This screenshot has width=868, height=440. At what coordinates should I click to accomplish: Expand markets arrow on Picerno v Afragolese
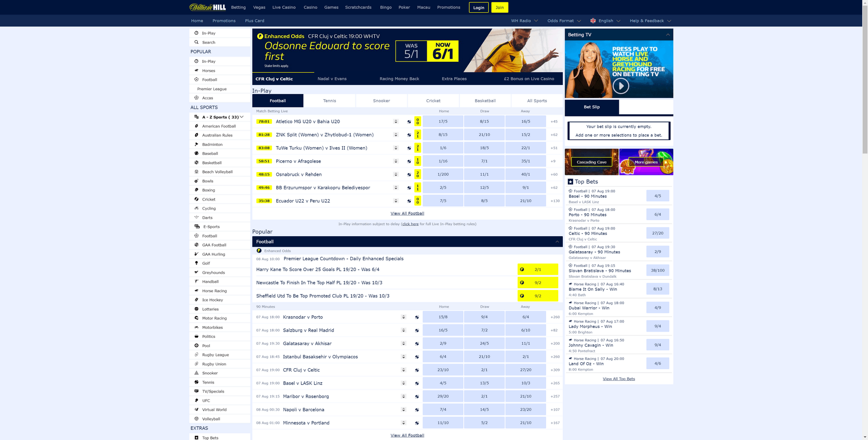(396, 161)
